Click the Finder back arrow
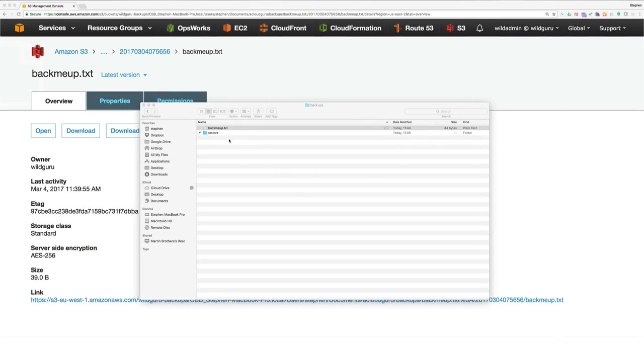 pyautogui.click(x=147, y=111)
